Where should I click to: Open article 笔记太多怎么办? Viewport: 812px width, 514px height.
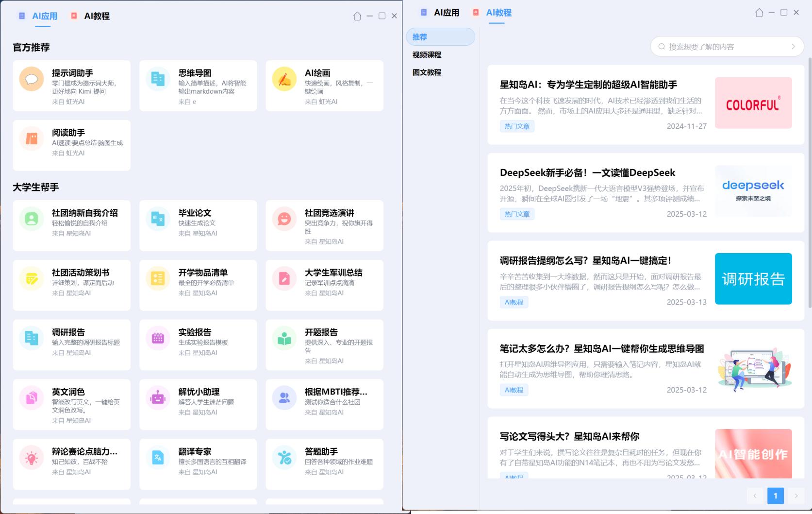[x=602, y=348]
